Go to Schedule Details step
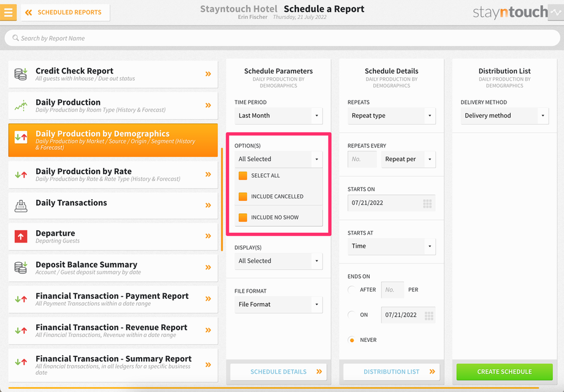Image resolution: width=564 pixels, height=392 pixels. pos(278,372)
